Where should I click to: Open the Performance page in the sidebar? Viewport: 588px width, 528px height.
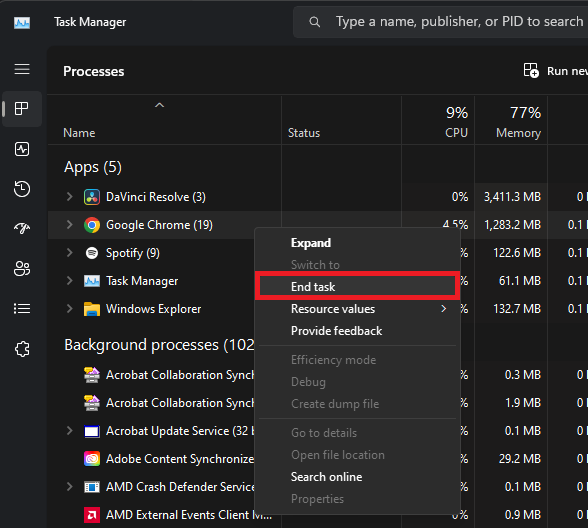click(x=22, y=149)
